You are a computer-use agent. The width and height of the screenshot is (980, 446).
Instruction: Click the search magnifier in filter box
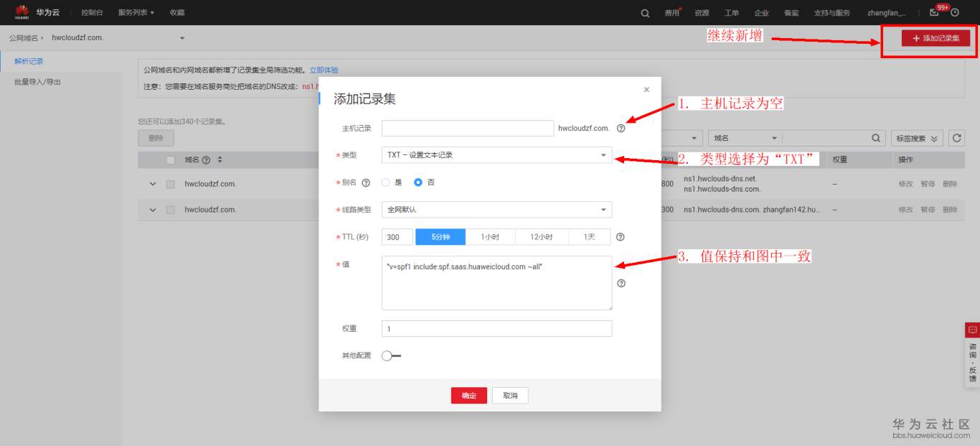click(876, 138)
